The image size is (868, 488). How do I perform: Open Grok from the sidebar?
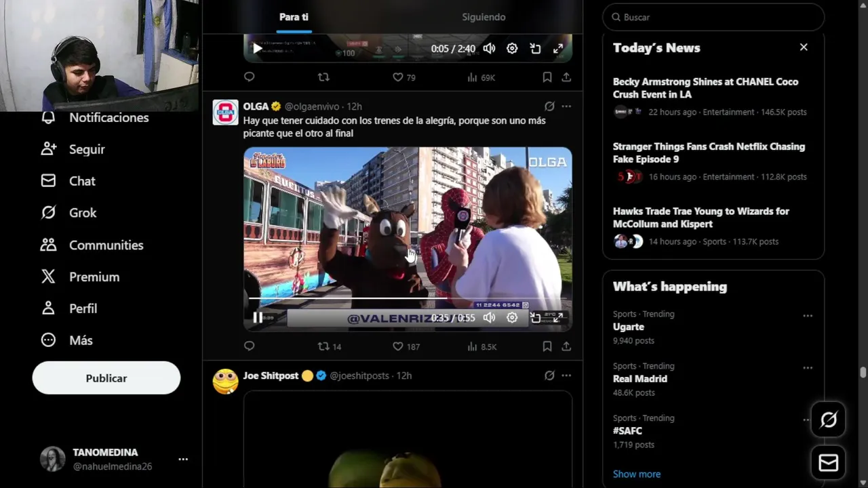click(x=68, y=213)
